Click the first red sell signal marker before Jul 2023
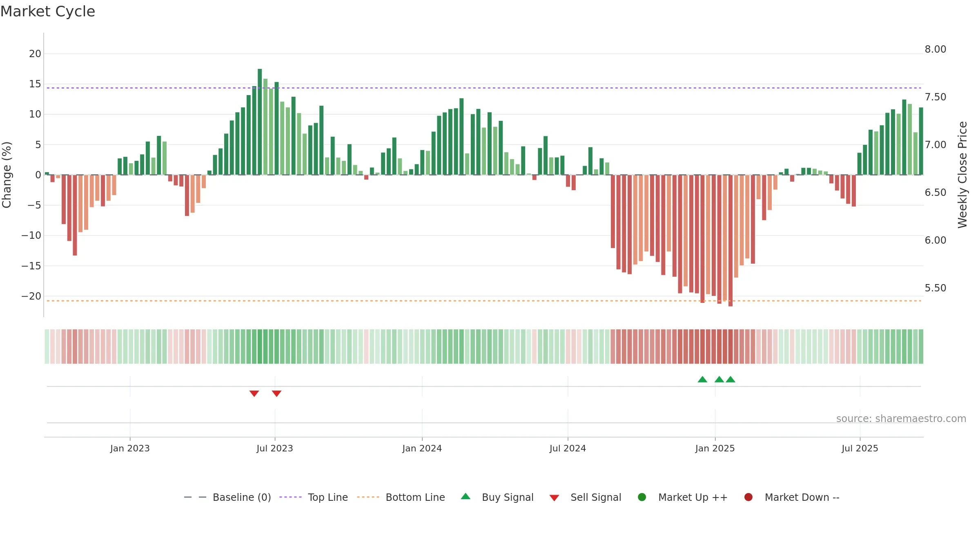980x551 pixels. pyautogui.click(x=254, y=393)
